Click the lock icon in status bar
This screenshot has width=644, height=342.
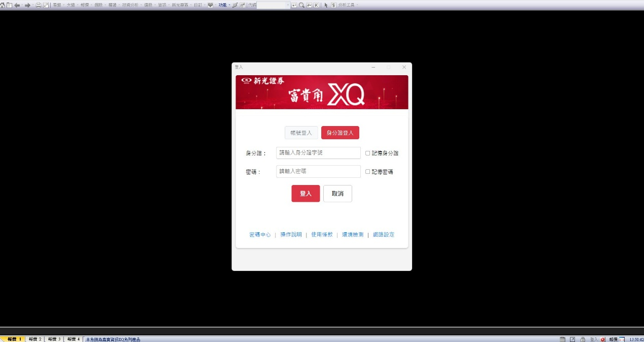(583, 339)
